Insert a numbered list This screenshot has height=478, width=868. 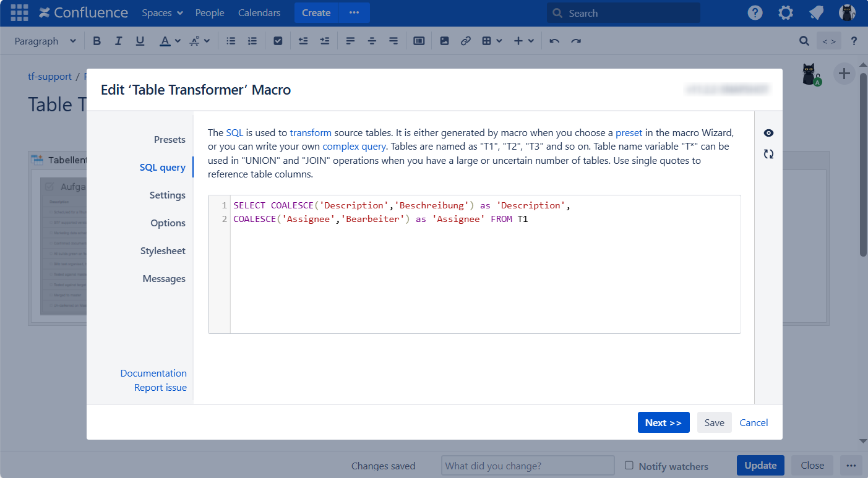[252, 41]
